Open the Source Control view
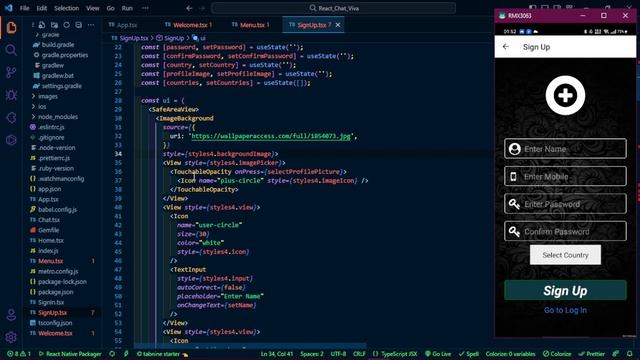Viewport: 640px width, 360px height. click(x=11, y=73)
